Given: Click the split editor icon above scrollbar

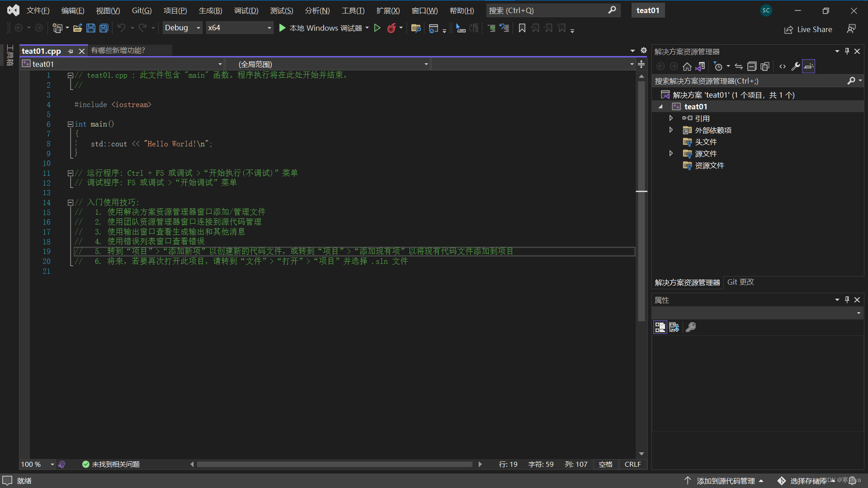Looking at the screenshot, I should pos(641,64).
